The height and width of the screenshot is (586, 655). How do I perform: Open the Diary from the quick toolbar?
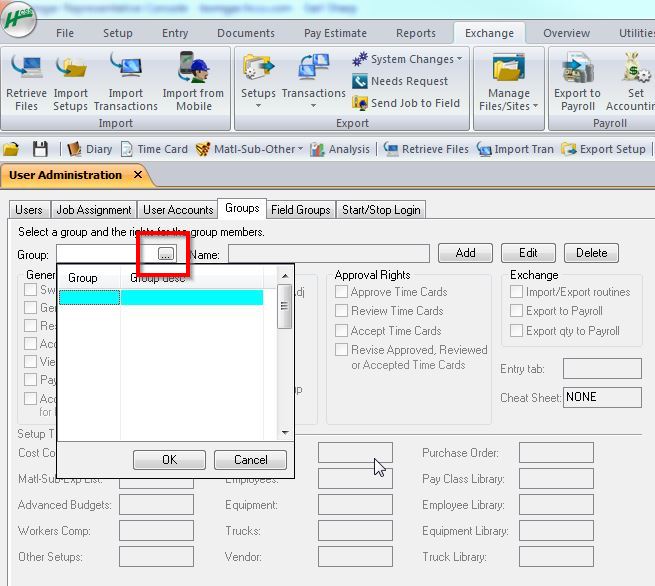(90, 149)
